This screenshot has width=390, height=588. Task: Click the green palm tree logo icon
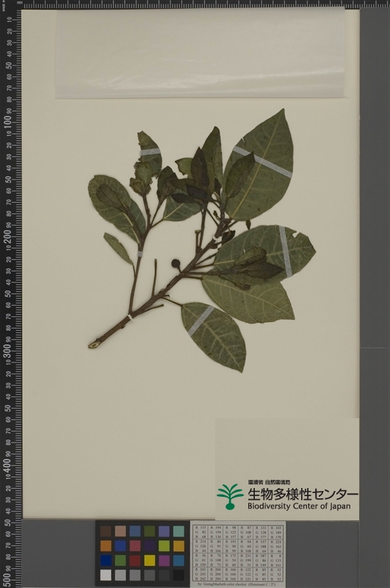[x=230, y=497]
